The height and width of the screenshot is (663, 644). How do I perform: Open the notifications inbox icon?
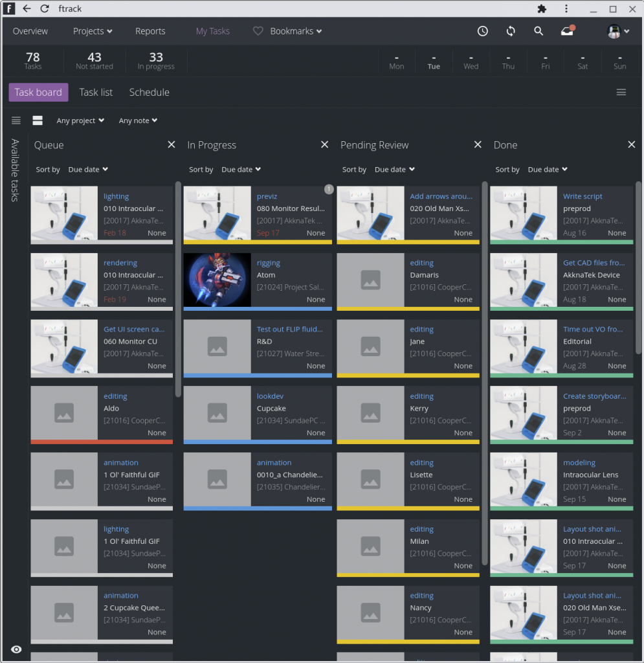[568, 30]
